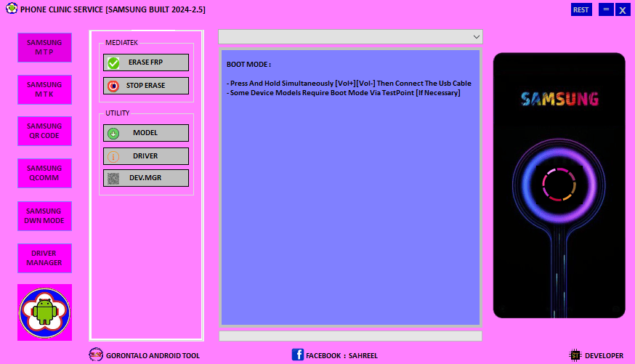Screen dimensions: 635x364
Task: Click the Facebook icon in footer
Action: coord(298,355)
